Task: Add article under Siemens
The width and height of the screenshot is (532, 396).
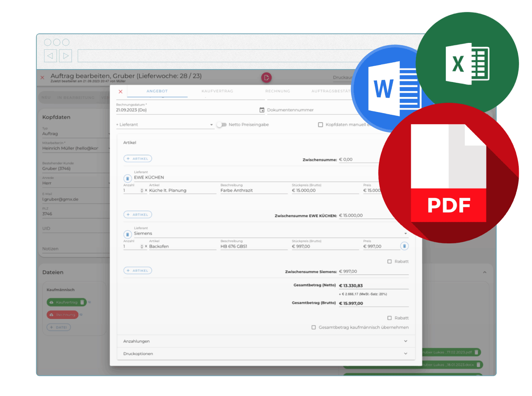Action: [x=138, y=270]
